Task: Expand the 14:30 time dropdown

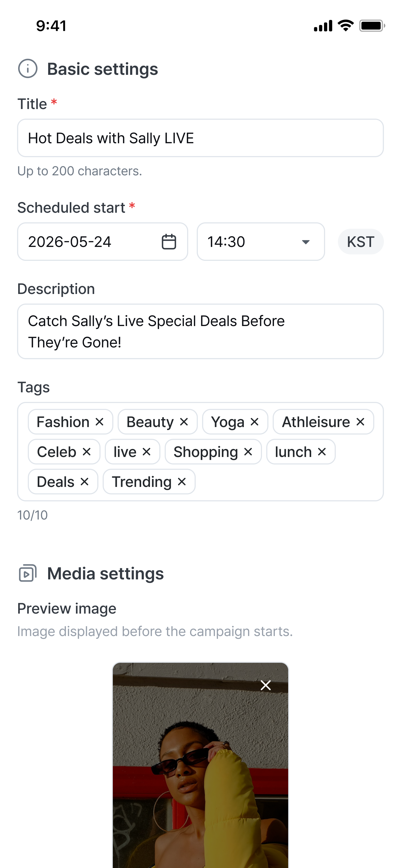Action: pos(261,242)
